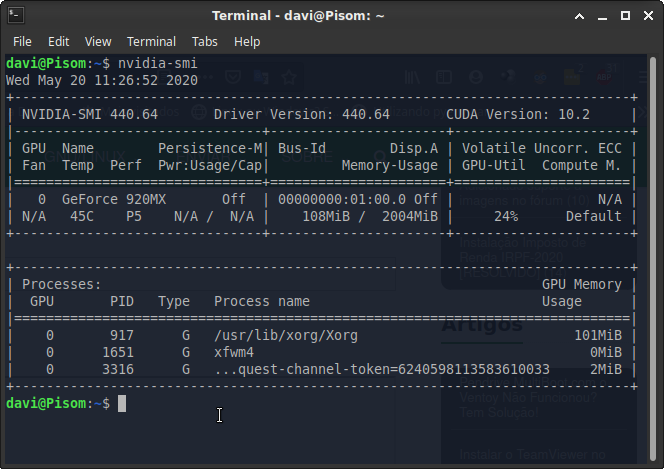Click the terminal icon in the title bar

tap(16, 16)
